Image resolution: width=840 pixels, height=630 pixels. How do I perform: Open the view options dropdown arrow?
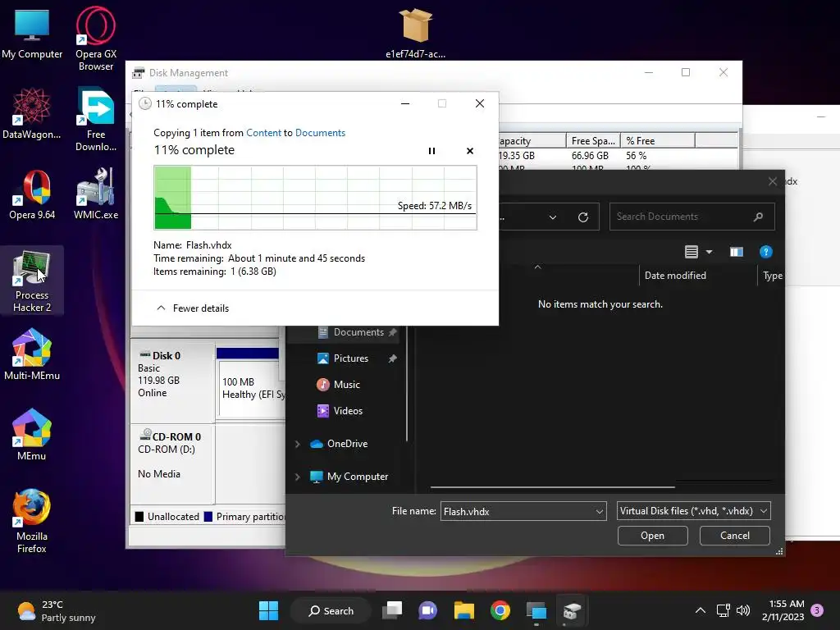(x=710, y=252)
